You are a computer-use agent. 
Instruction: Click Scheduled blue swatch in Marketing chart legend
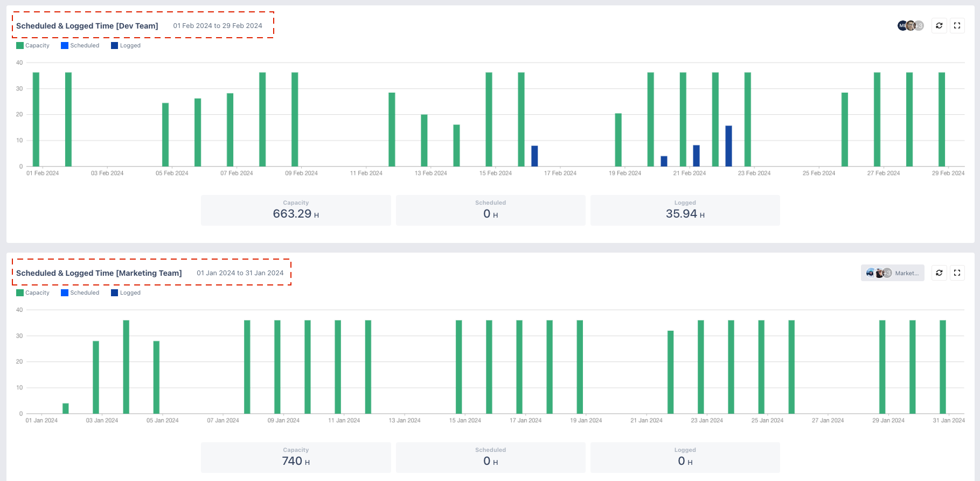[x=65, y=293]
